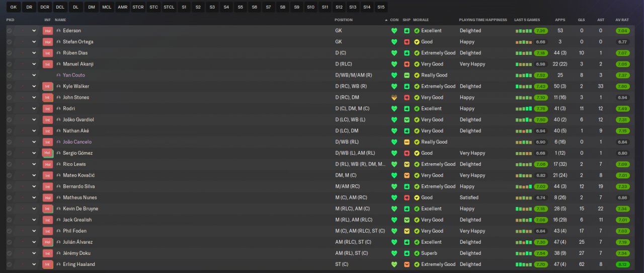
Task: Sort by the POSITION column header
Action: coord(344,20)
